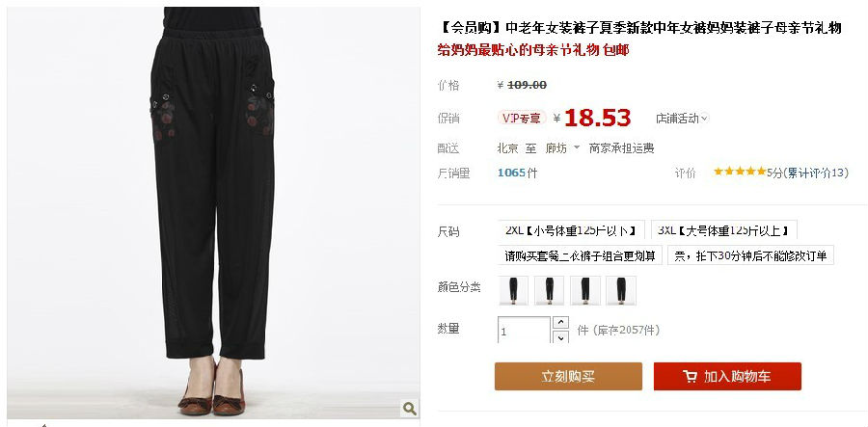Click the 加入购物车 button

click(x=727, y=377)
